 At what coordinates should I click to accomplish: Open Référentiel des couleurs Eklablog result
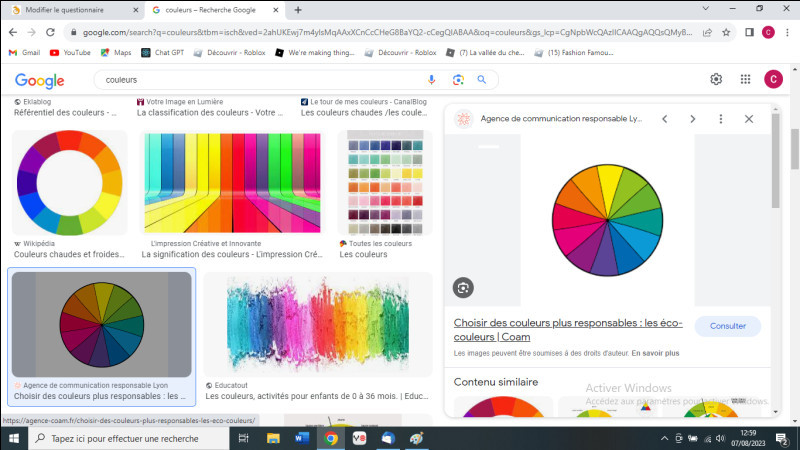(x=65, y=112)
